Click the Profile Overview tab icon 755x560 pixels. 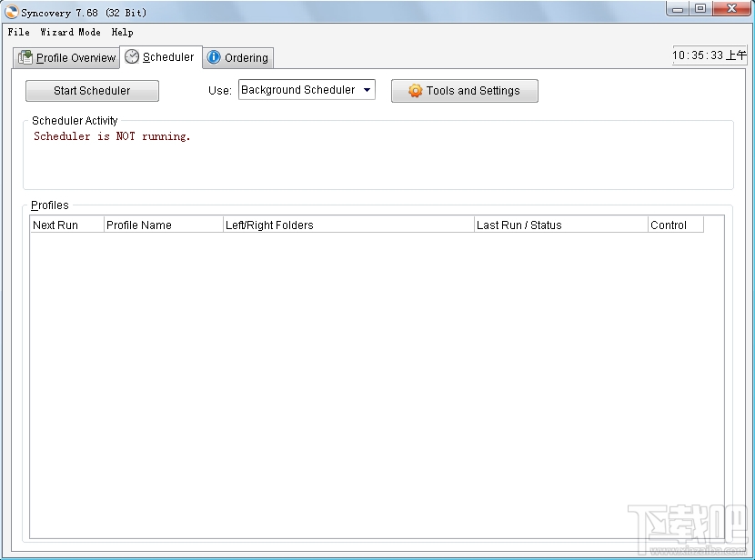[x=25, y=58]
